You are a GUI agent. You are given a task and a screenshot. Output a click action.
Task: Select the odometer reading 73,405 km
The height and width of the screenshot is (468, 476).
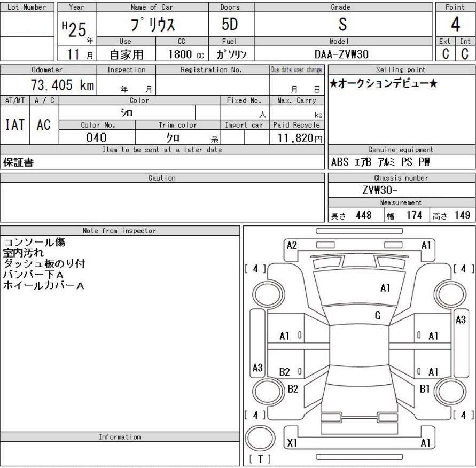click(62, 84)
